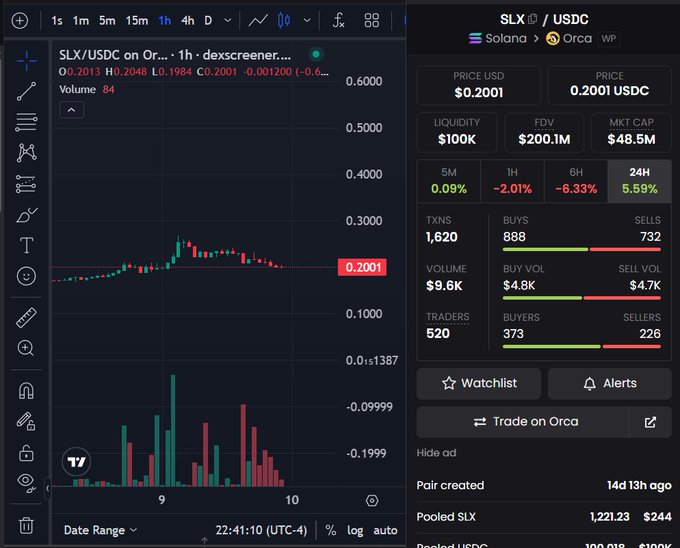Click the Hide ad link
680x548 pixels.
click(x=436, y=453)
